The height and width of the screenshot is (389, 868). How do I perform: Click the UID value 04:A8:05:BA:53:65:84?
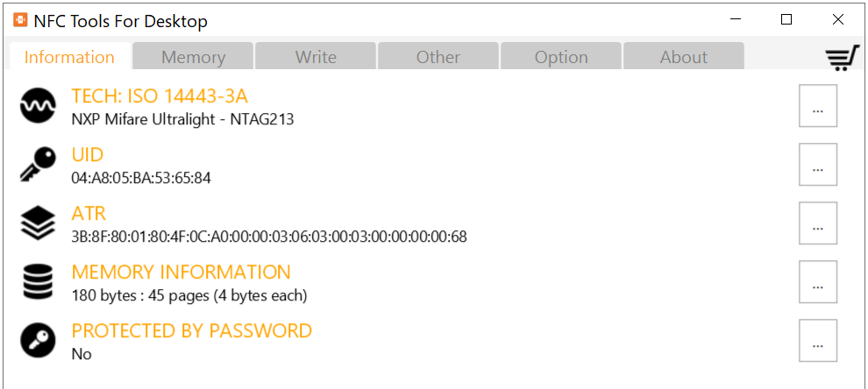(x=141, y=178)
